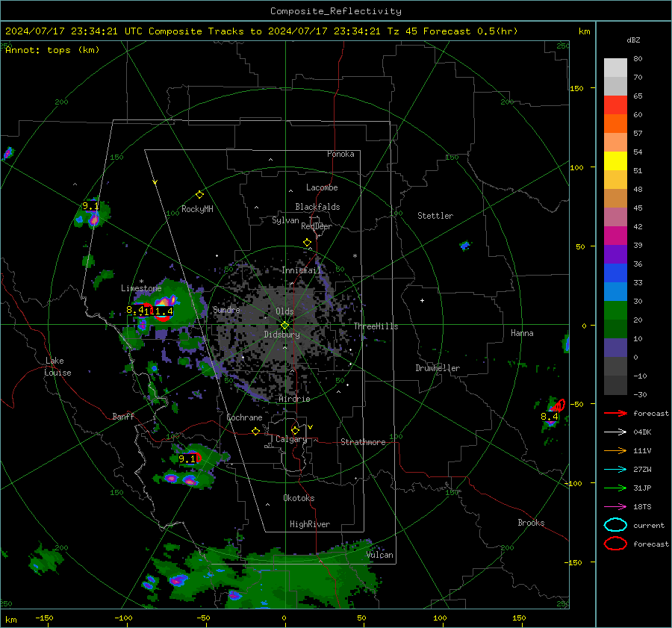Click the red forecast ellipse in legend
The image size is (672, 628).
[616, 544]
